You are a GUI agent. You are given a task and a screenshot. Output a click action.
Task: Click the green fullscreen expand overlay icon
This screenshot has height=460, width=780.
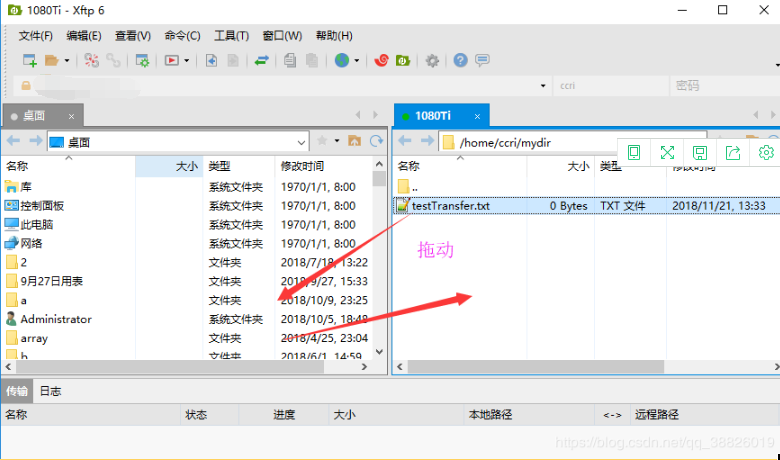pyautogui.click(x=667, y=152)
